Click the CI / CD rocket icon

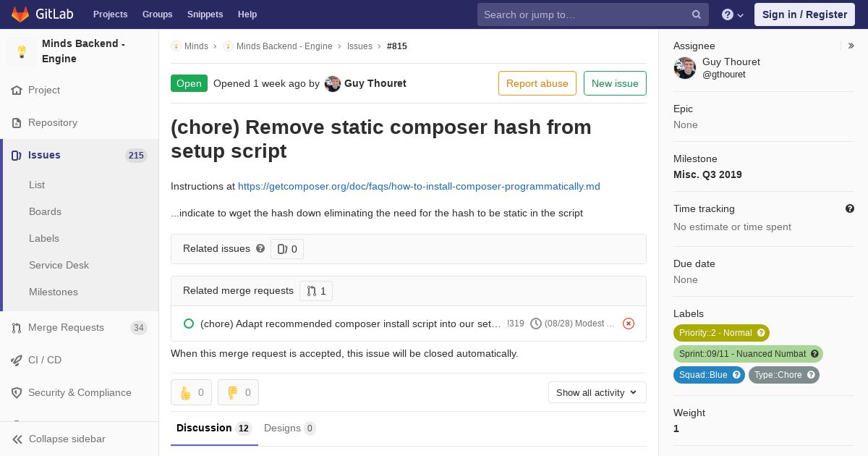tap(17, 360)
